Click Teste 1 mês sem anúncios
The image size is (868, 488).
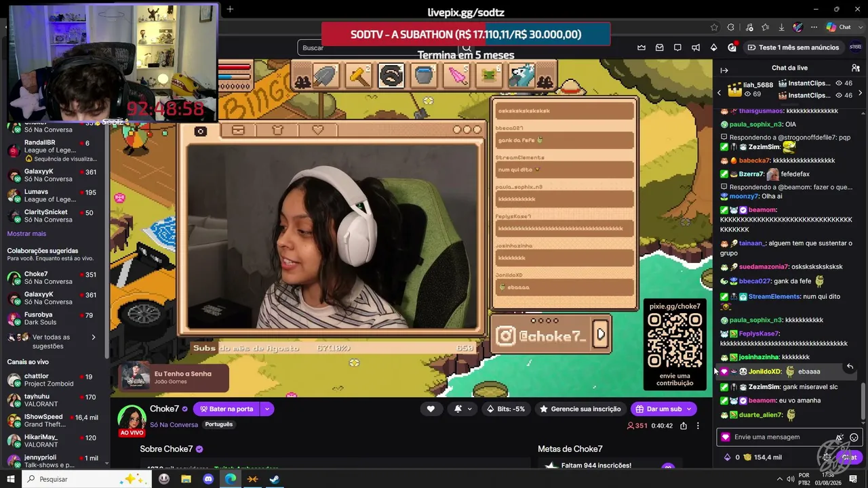click(793, 47)
